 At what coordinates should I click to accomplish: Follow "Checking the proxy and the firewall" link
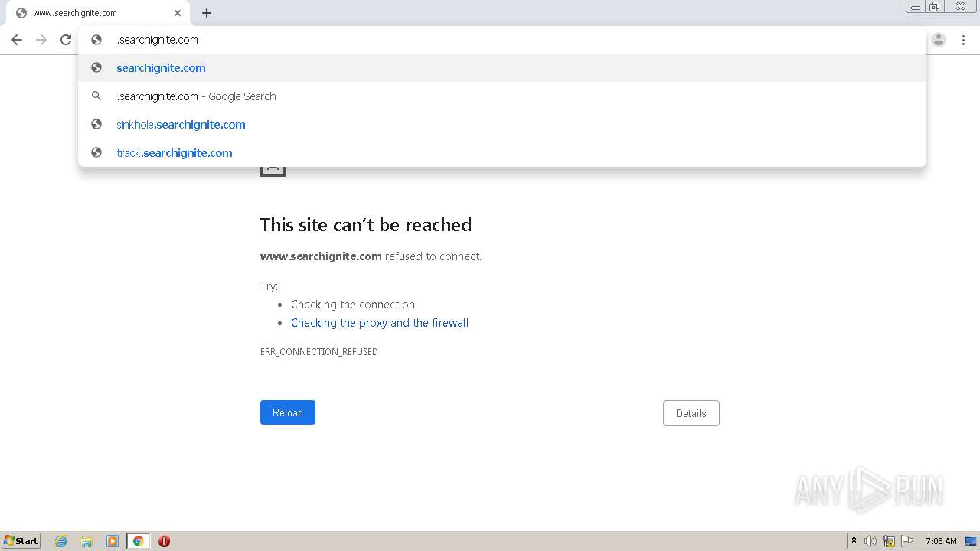[x=380, y=323]
